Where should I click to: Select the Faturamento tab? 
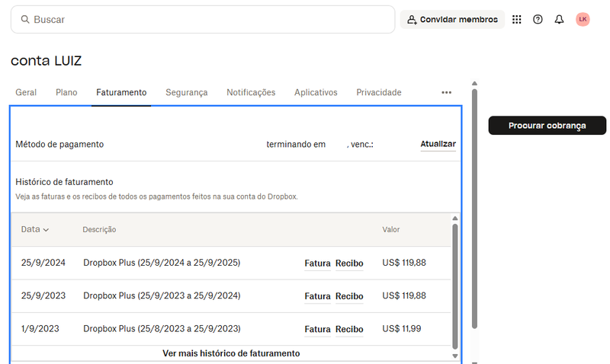point(121,92)
